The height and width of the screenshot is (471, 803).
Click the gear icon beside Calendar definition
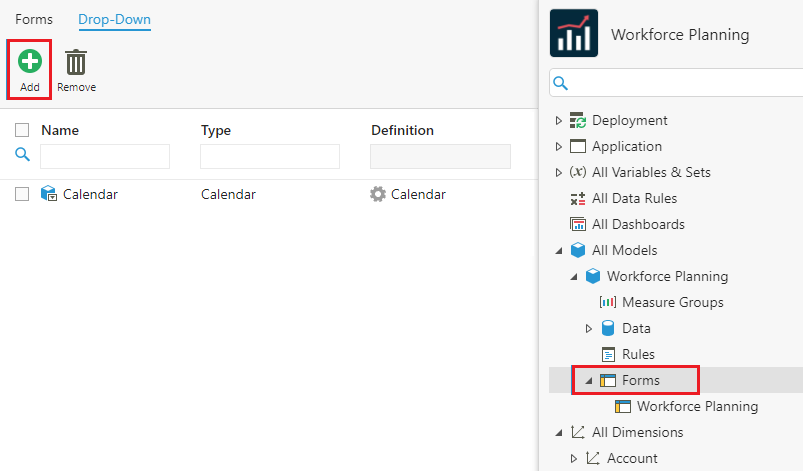tap(378, 194)
